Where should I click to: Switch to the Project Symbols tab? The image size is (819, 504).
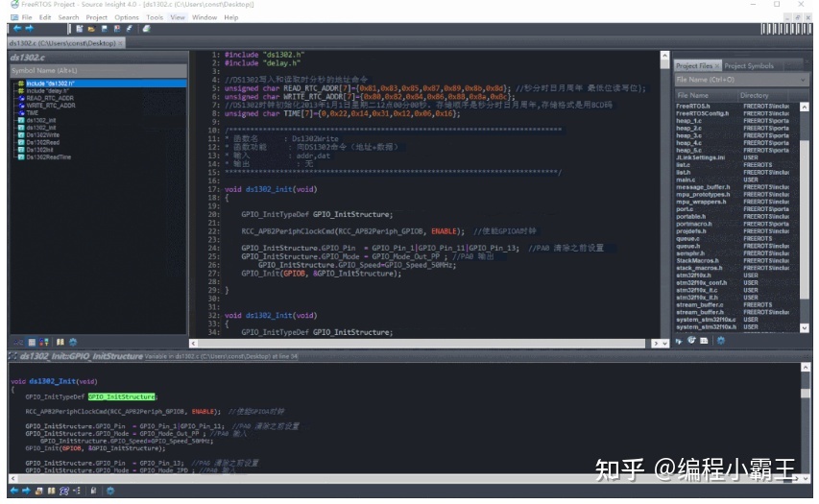pyautogui.click(x=749, y=66)
